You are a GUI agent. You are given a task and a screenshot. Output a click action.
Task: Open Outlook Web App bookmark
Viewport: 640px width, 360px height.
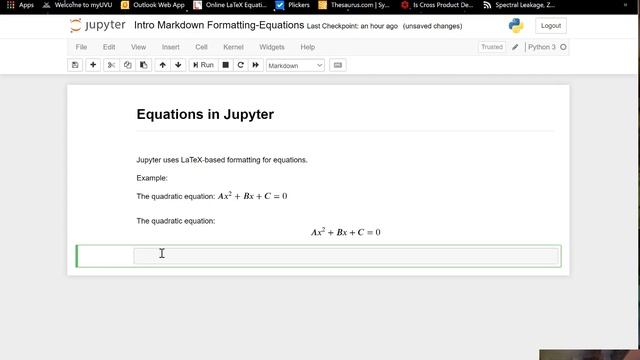tap(153, 5)
